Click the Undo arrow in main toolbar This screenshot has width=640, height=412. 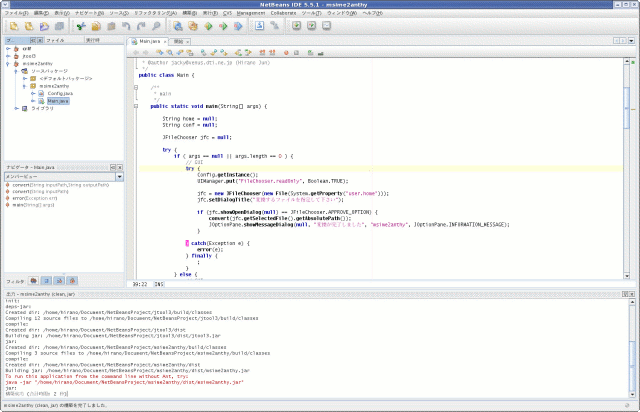127,26
